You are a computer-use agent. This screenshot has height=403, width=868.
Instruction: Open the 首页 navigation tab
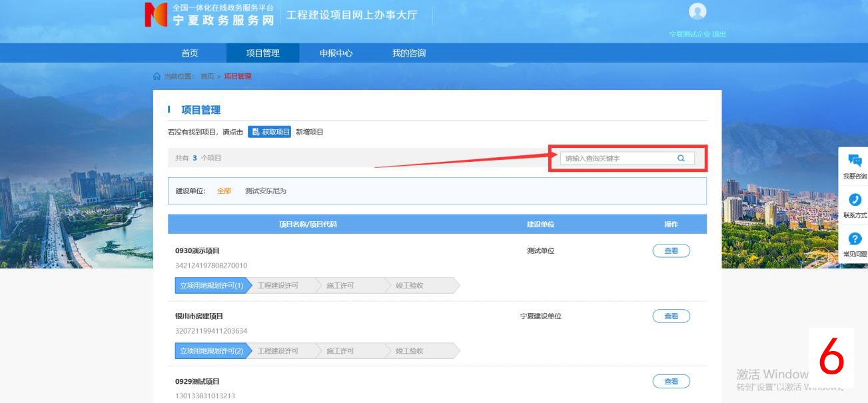click(x=190, y=53)
